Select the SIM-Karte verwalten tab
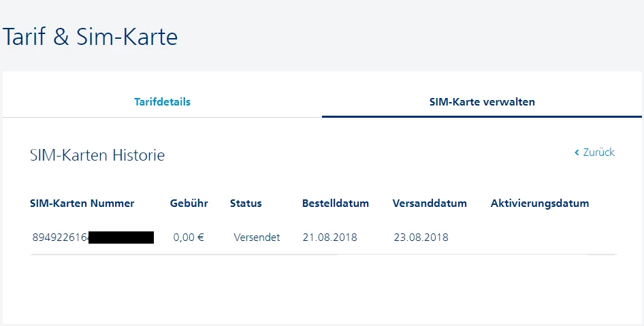 [482, 102]
